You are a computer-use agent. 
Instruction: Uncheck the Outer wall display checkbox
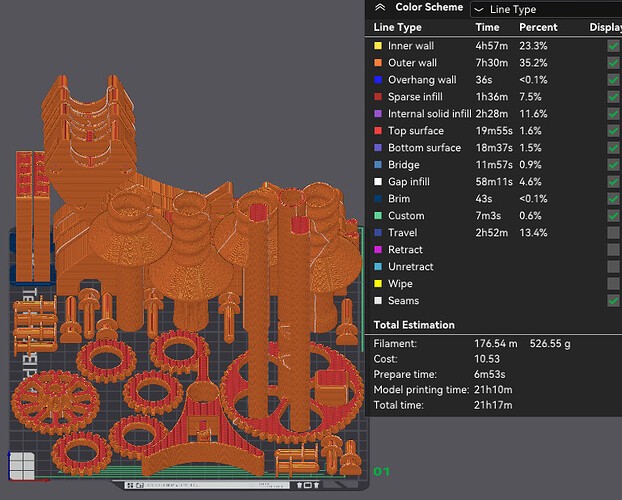pos(613,63)
